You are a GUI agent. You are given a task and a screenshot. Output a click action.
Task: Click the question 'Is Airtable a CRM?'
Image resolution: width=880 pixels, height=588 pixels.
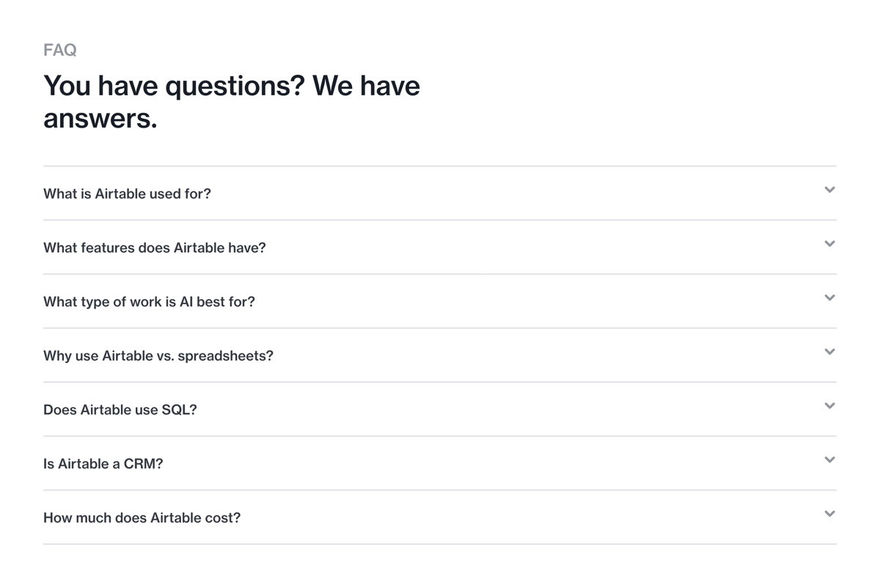[x=103, y=463]
